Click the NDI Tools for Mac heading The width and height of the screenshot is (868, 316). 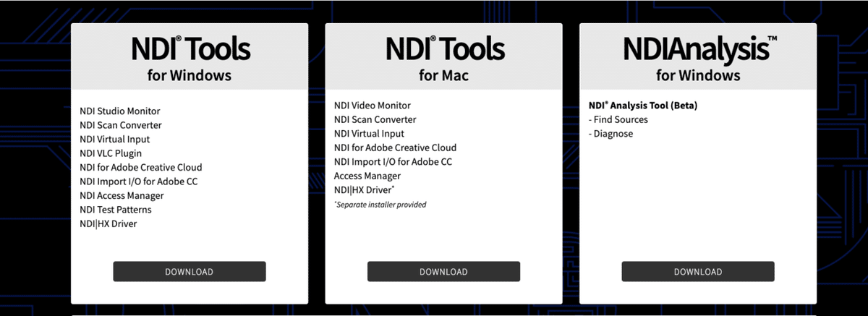pyautogui.click(x=444, y=59)
